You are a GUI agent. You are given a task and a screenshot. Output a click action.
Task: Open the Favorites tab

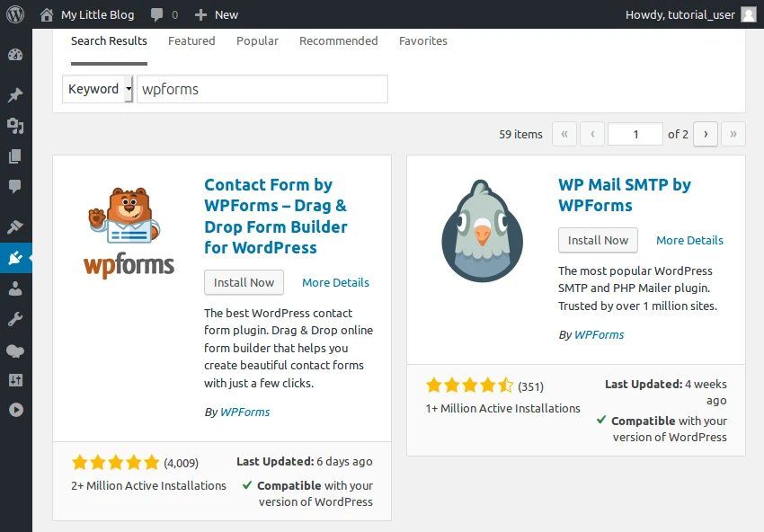tap(423, 41)
